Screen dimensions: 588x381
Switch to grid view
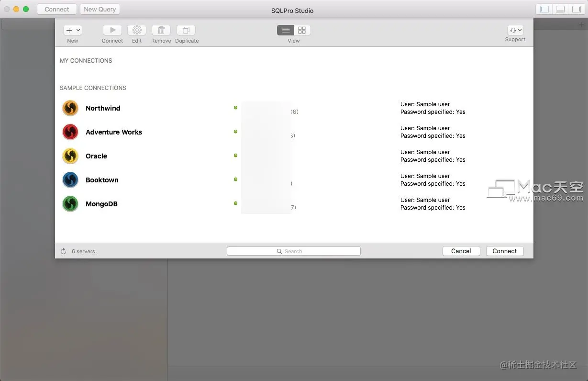click(302, 30)
